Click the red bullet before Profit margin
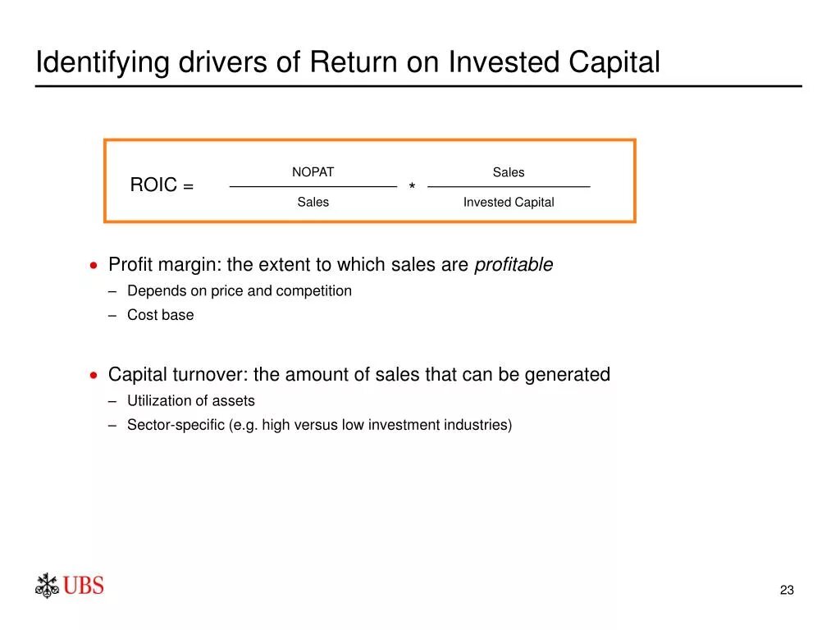 pos(94,265)
